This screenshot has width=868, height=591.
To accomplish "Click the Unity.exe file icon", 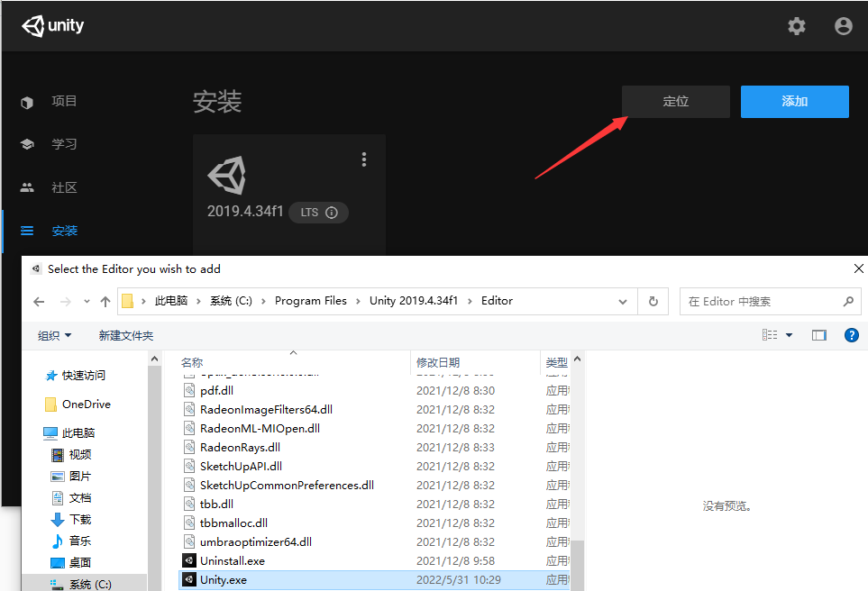I will (188, 579).
